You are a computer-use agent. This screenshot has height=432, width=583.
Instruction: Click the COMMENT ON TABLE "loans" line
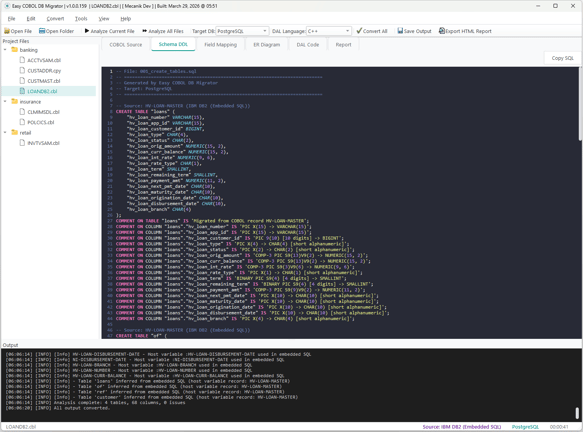pos(212,221)
